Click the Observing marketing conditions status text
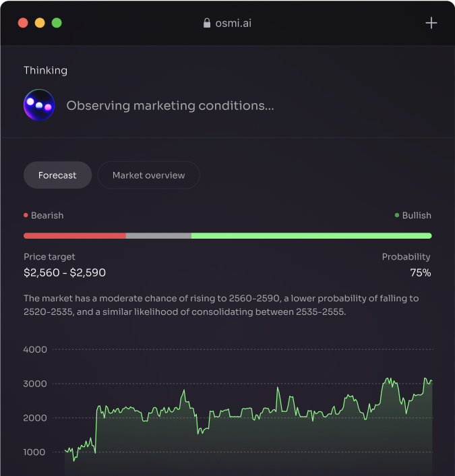Viewport: 455px width, 476px height. pyautogui.click(x=170, y=106)
